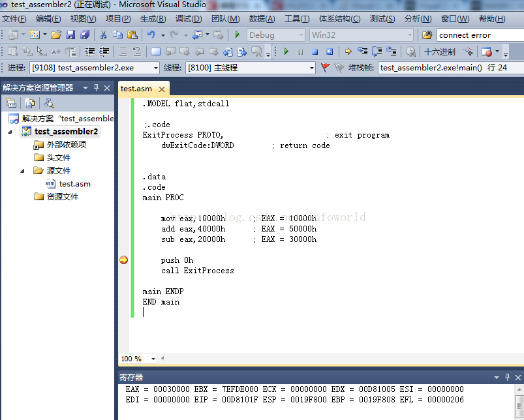Open the breakpoints window dropdown arrow
The image size is (524, 420).
(x=497, y=52)
